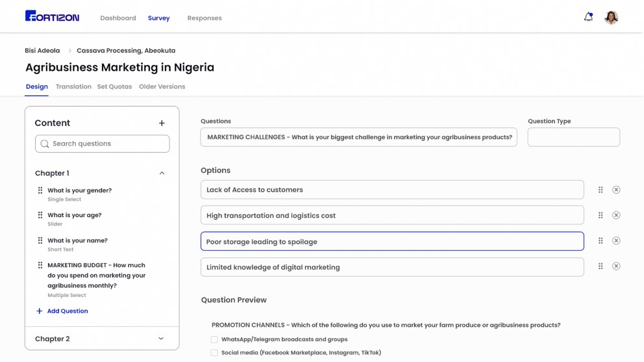Click the plus icon beside Content

point(162,123)
